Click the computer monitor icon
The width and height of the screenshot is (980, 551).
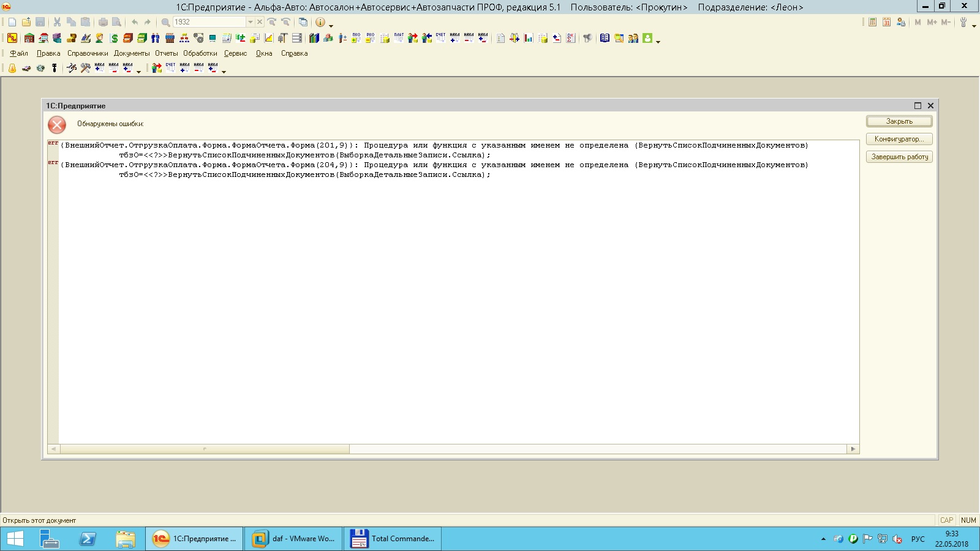click(213, 38)
